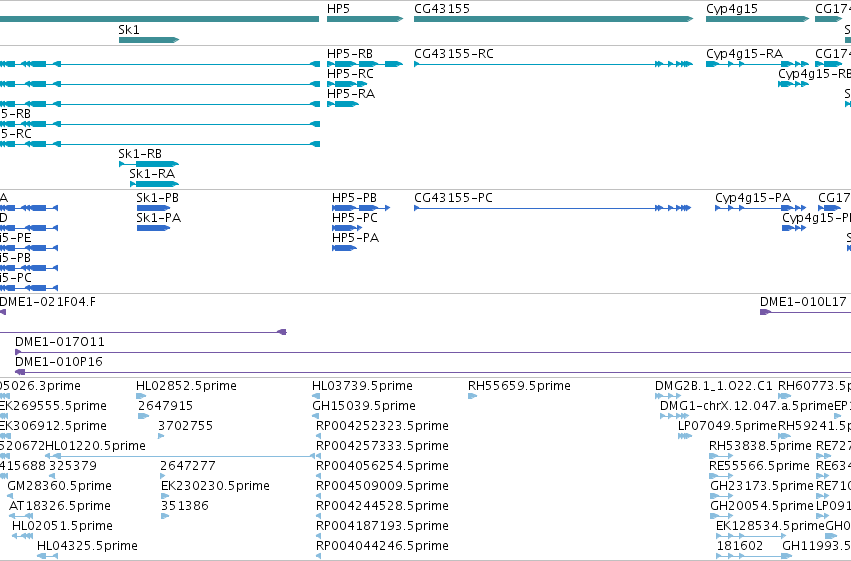
Task: Click the RP004044246.5prime label
Action: 382,546
